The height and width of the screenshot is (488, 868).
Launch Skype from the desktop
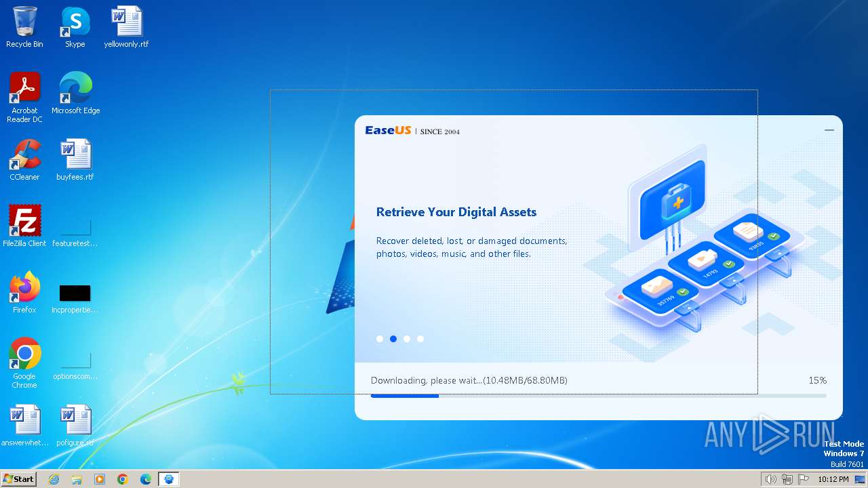point(75,27)
